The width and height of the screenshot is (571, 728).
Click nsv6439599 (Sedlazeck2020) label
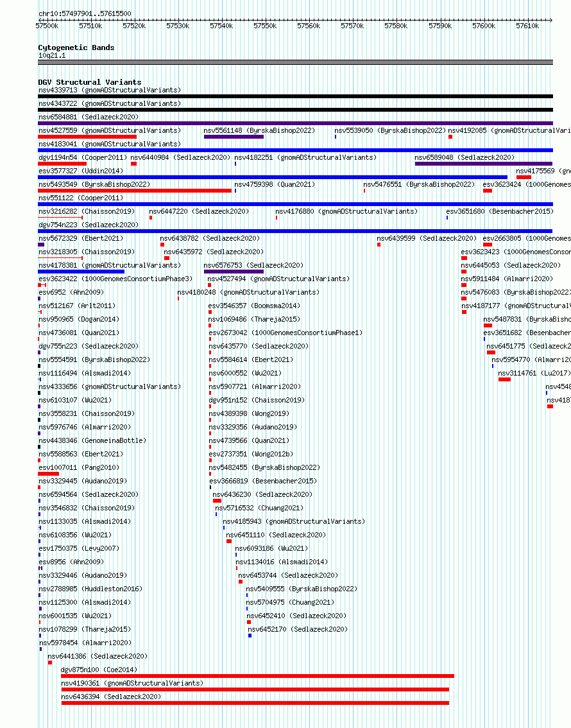coord(427,238)
